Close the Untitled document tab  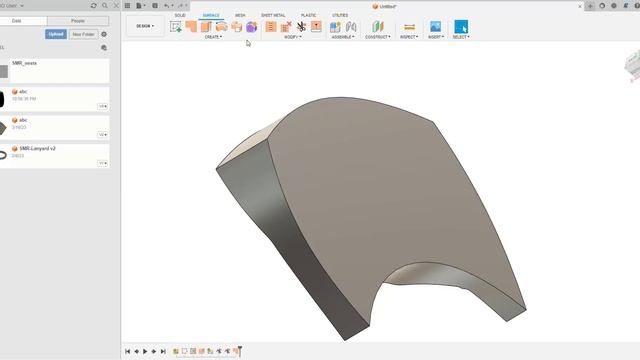point(580,6)
